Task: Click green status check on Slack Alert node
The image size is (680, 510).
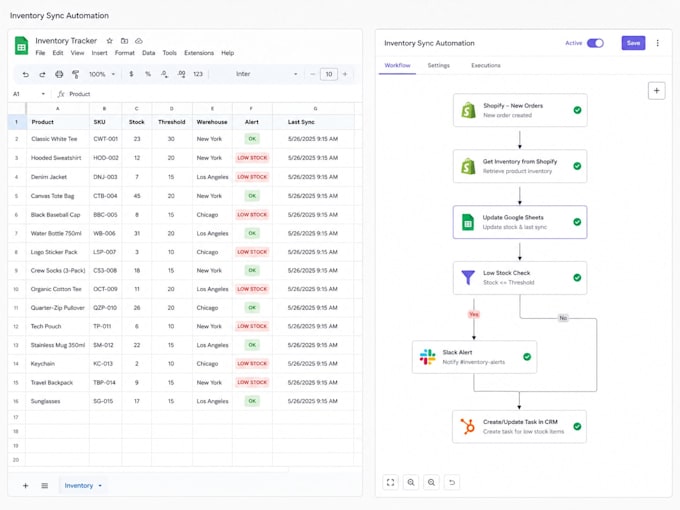Action: (x=527, y=357)
